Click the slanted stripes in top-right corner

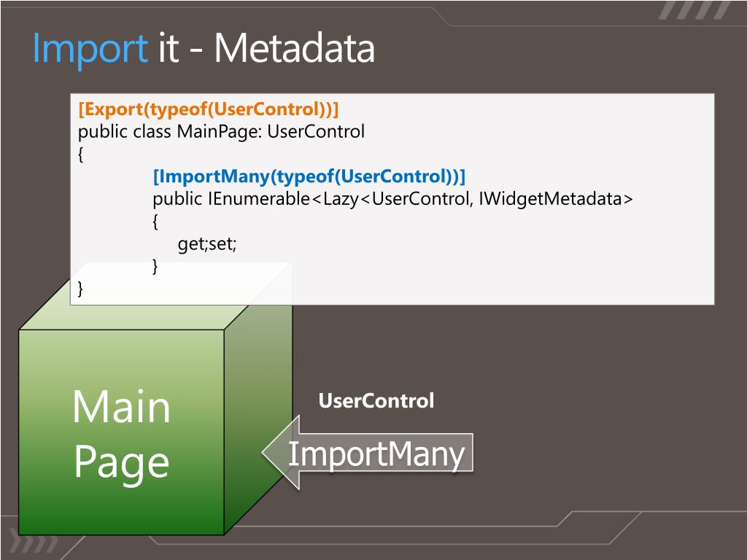click(x=694, y=10)
